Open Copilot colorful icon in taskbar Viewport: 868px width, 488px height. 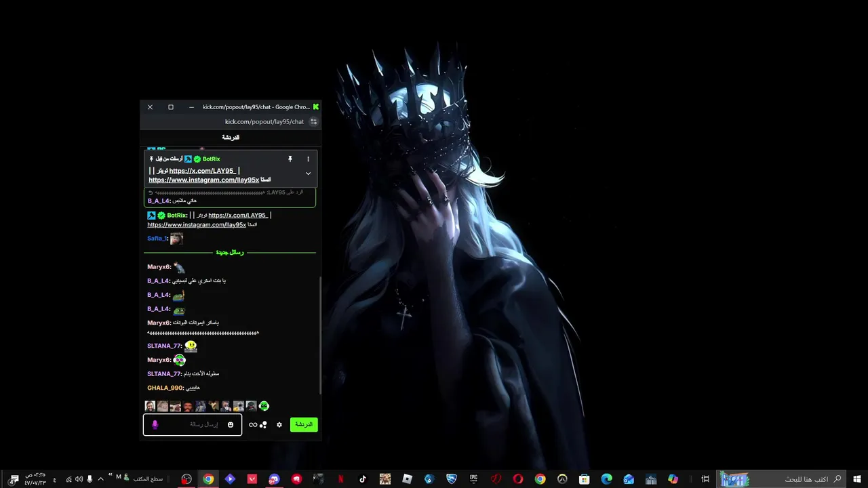[x=673, y=479]
